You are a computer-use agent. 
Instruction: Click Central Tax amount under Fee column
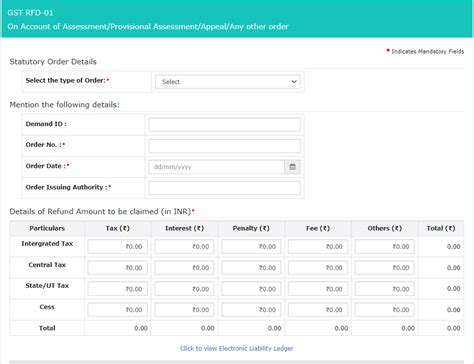coord(318,268)
